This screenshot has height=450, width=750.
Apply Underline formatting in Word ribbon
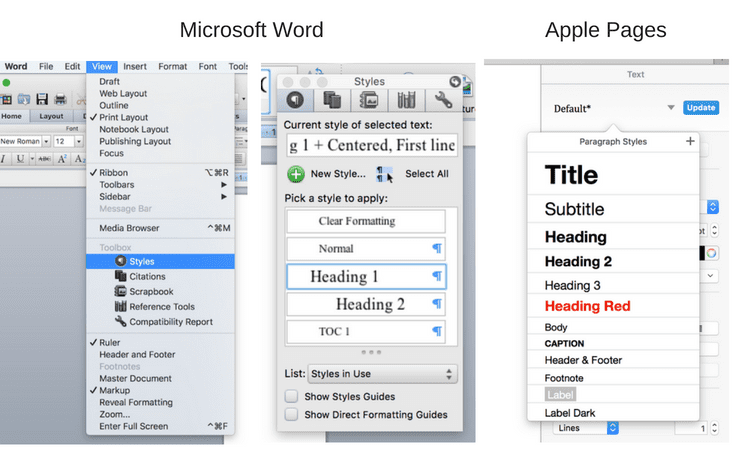point(20,158)
